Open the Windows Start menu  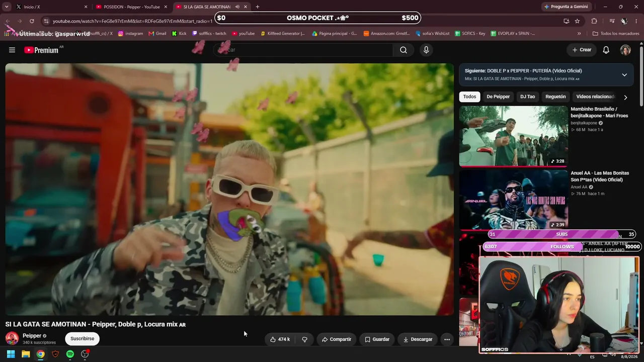click(x=11, y=354)
